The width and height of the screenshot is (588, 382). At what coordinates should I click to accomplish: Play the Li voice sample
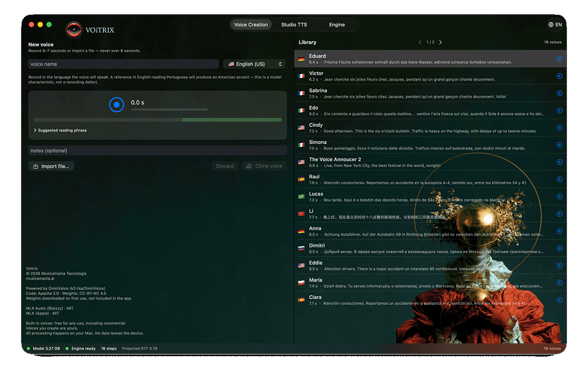coord(559,214)
